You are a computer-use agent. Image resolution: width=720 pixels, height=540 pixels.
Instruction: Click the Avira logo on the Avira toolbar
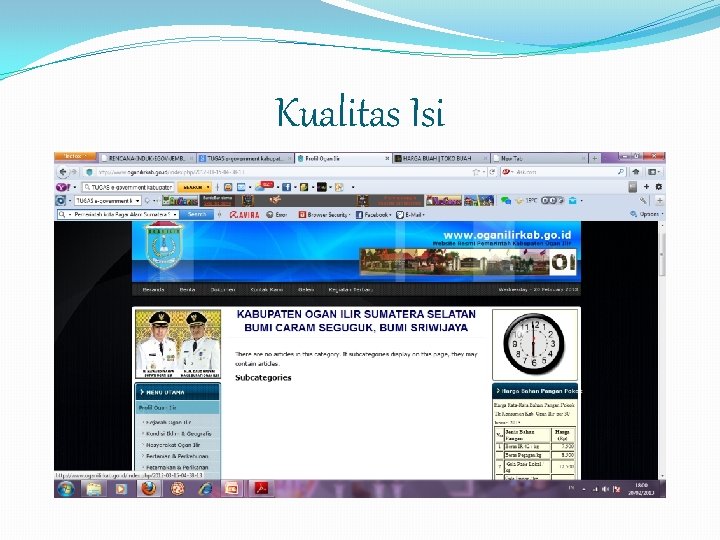(x=244, y=214)
